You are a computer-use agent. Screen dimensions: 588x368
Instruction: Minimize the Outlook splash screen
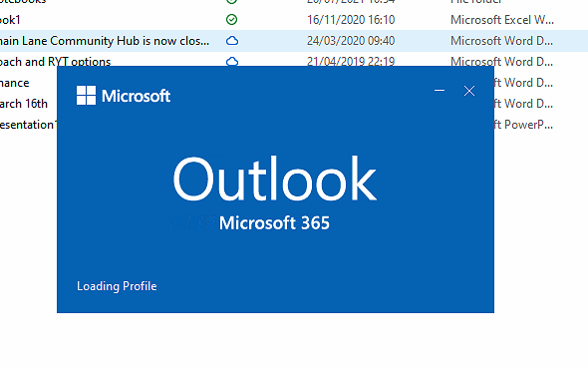440,91
